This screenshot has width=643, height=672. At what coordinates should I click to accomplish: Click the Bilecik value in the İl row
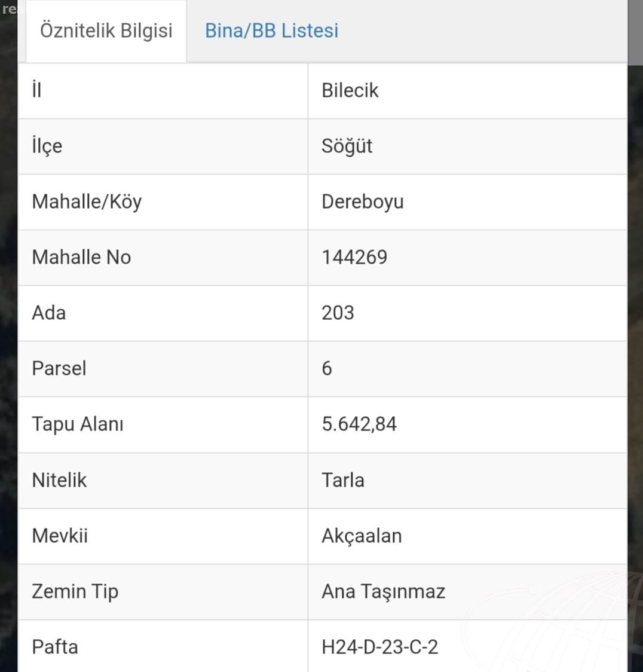coord(350,90)
